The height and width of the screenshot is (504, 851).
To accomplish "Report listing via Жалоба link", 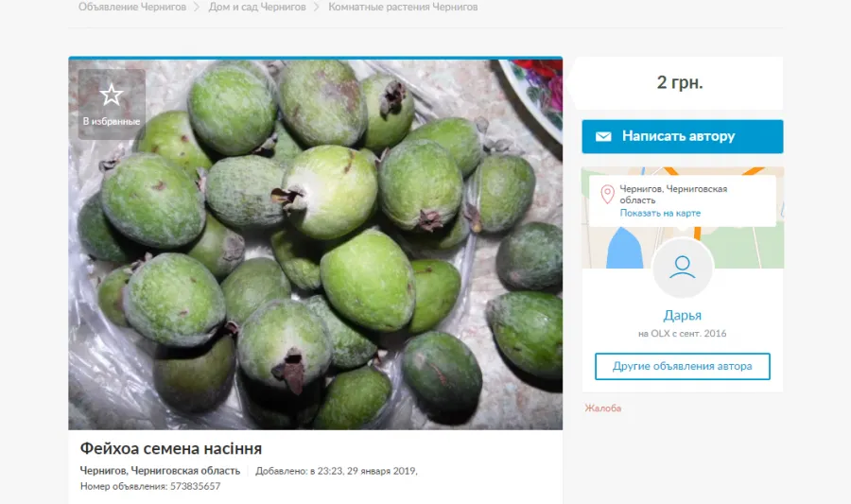I will (x=603, y=408).
